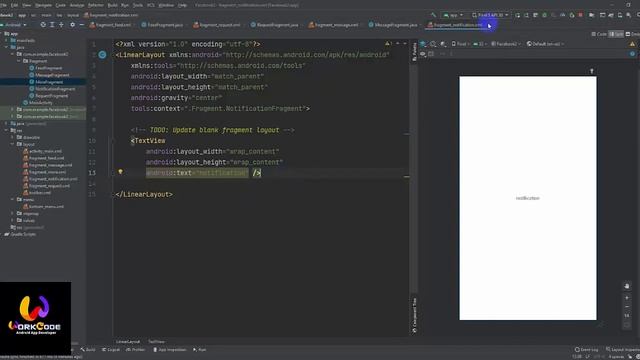Image resolution: width=640 pixels, height=360 pixels.
Task: Open the Default (en-us) locale dropdown
Action: (545, 44)
